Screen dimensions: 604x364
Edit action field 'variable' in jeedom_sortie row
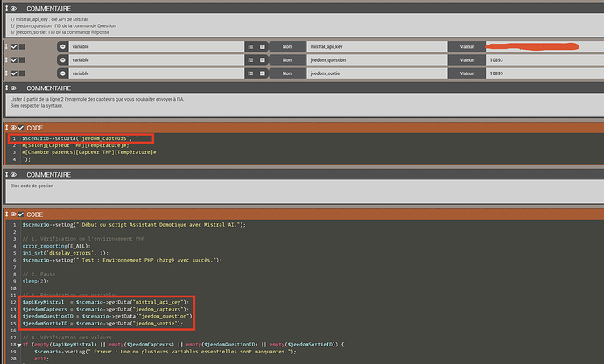156,73
